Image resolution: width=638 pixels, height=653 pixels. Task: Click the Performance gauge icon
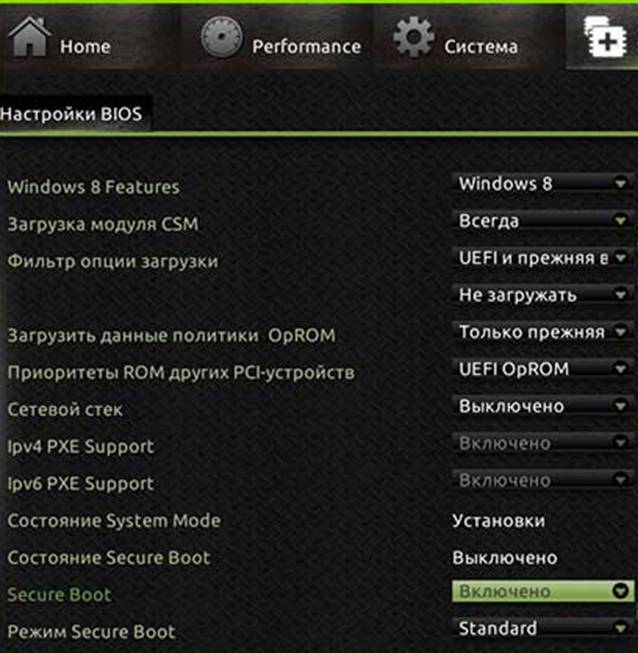222,37
